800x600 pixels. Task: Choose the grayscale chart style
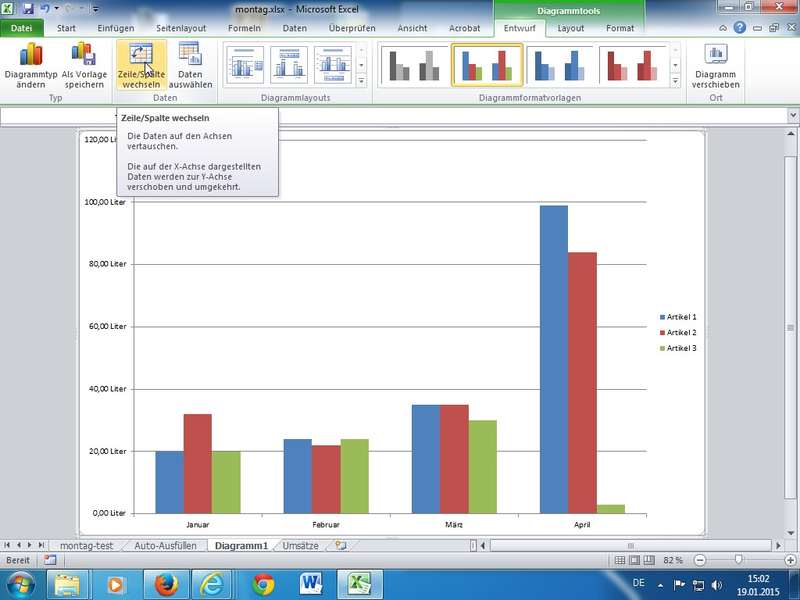[414, 65]
